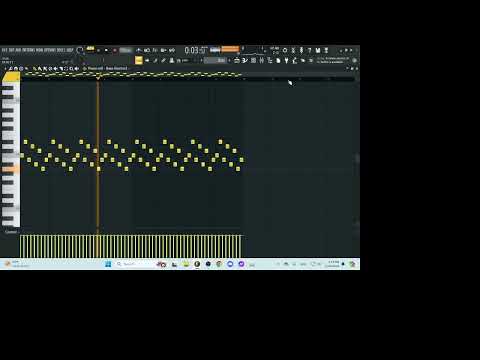Toggle the yellow Pat/Song mode switch
The width and height of the screenshot is (480, 360).
coord(90,49)
